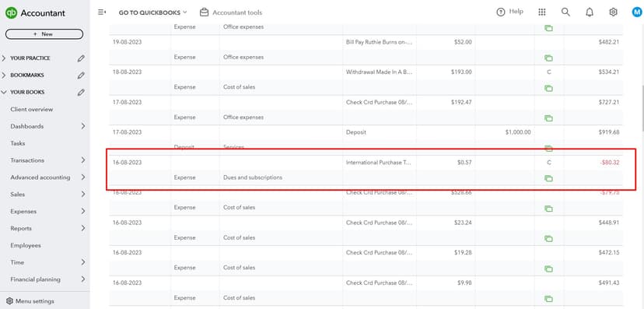644x309 pixels.
Task: Click the Bookmarks pencil edit icon
Action: click(81, 75)
